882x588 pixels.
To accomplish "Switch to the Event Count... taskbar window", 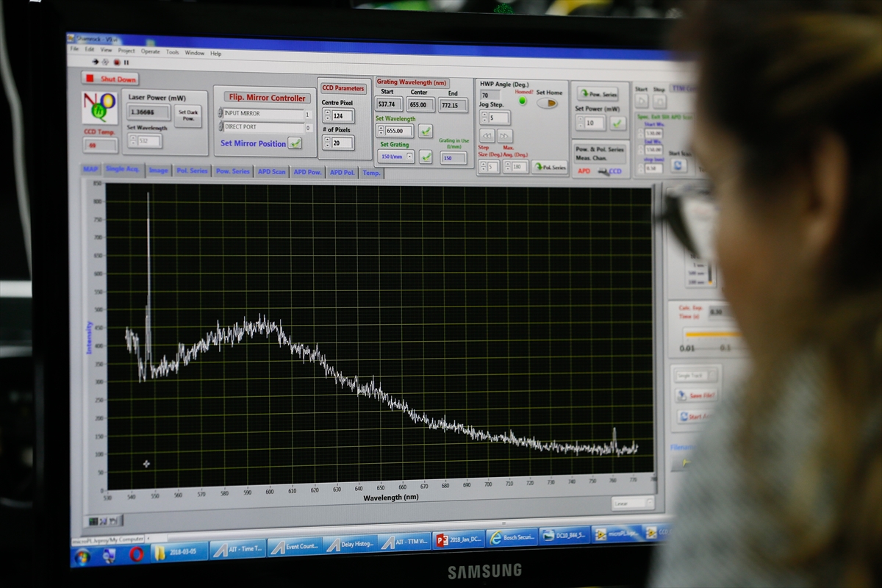I will 295,547.
